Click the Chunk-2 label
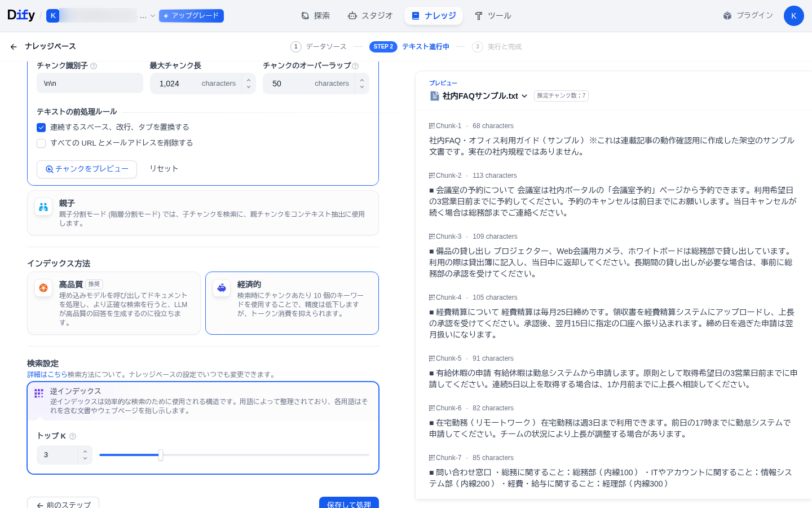Image resolution: width=812 pixels, height=508 pixels. click(x=448, y=176)
